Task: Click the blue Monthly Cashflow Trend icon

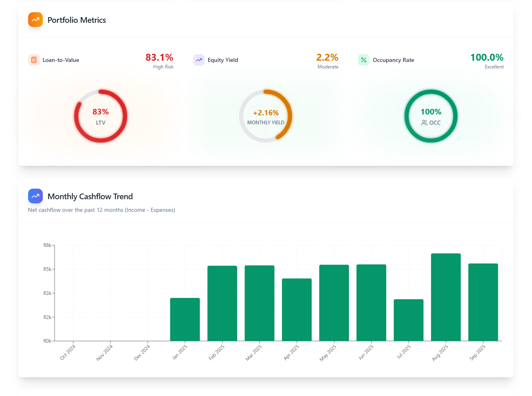Action: pyautogui.click(x=35, y=196)
